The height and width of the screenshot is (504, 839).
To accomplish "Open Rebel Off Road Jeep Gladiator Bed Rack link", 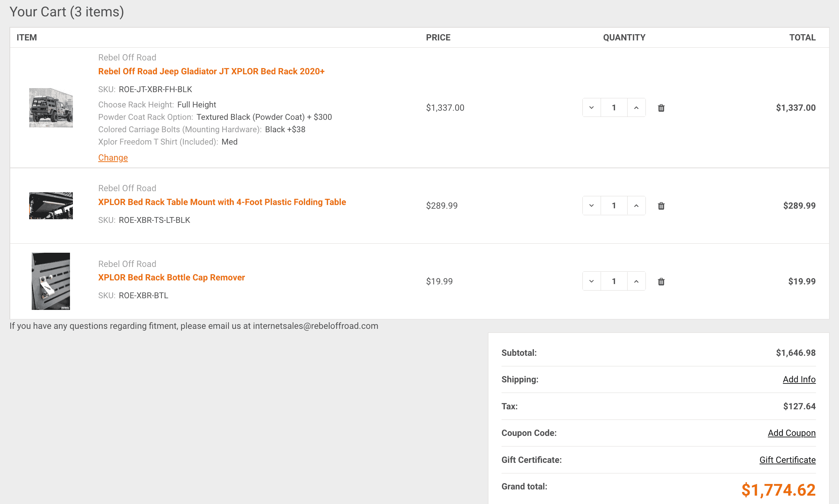I will pyautogui.click(x=211, y=71).
